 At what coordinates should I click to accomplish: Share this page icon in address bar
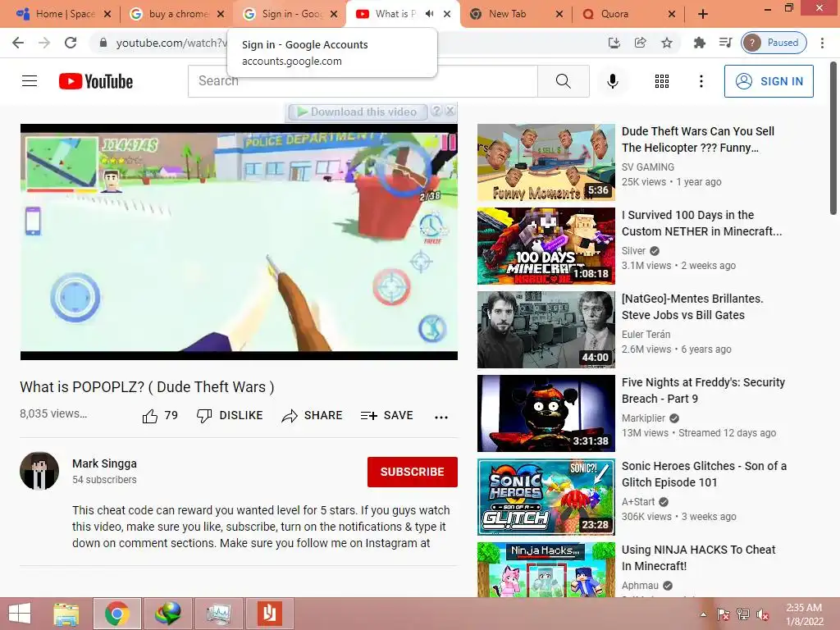click(x=640, y=43)
